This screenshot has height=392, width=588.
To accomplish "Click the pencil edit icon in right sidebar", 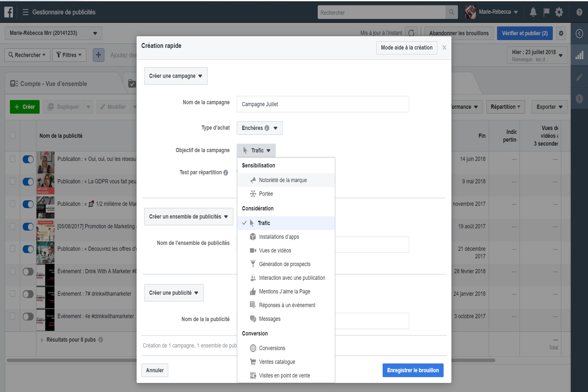I will coord(579,77).
